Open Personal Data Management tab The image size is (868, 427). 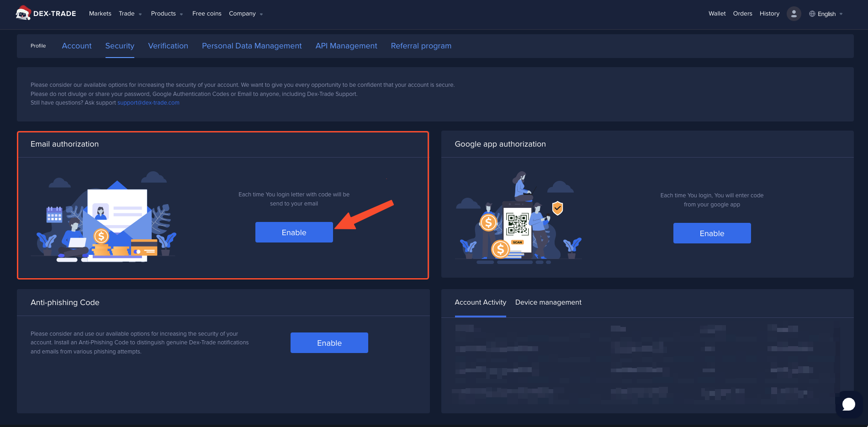252,46
